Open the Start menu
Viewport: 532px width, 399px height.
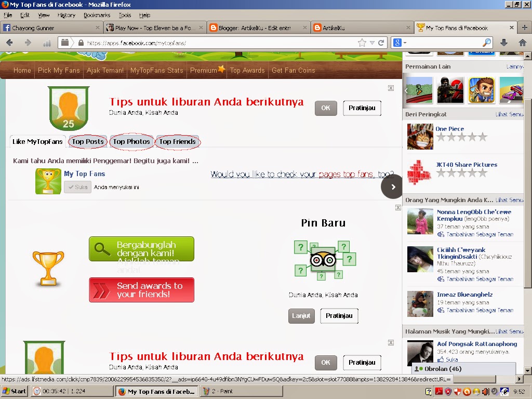pos(15,391)
